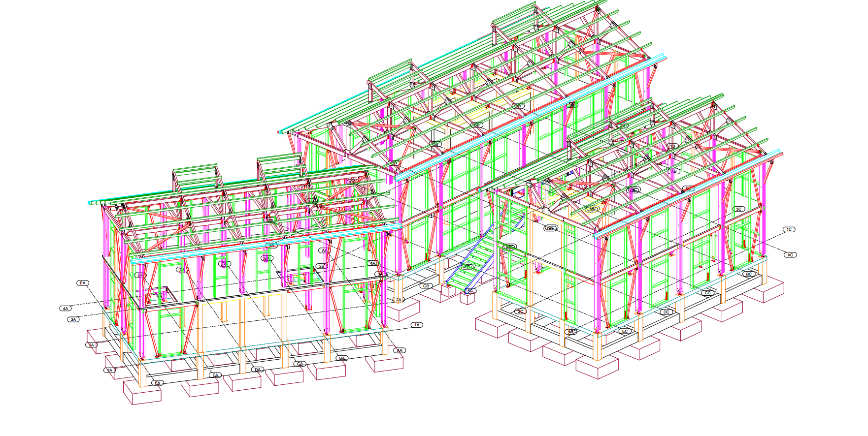868x436 pixels.
Task: Select the EC grid bubble label
Action: coord(625,331)
